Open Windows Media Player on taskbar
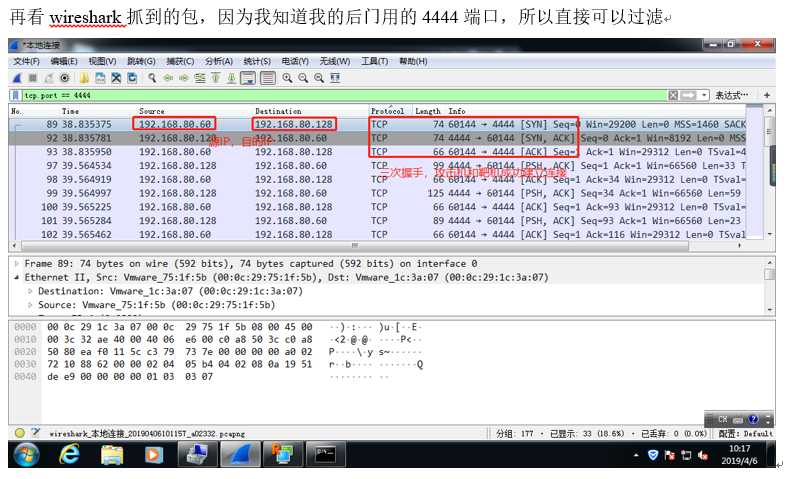The width and height of the screenshot is (794, 479). pos(153,454)
